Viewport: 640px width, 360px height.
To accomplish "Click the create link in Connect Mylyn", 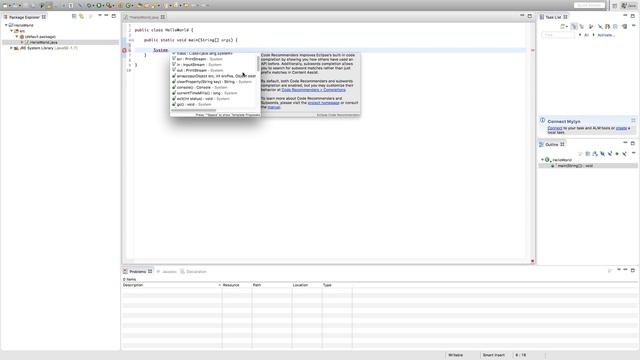I will (621, 128).
